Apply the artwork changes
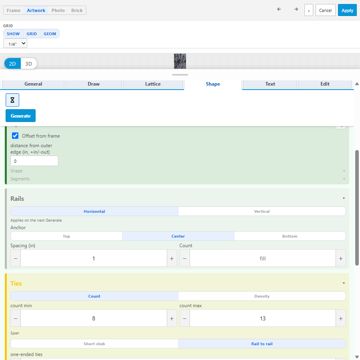 point(347,10)
